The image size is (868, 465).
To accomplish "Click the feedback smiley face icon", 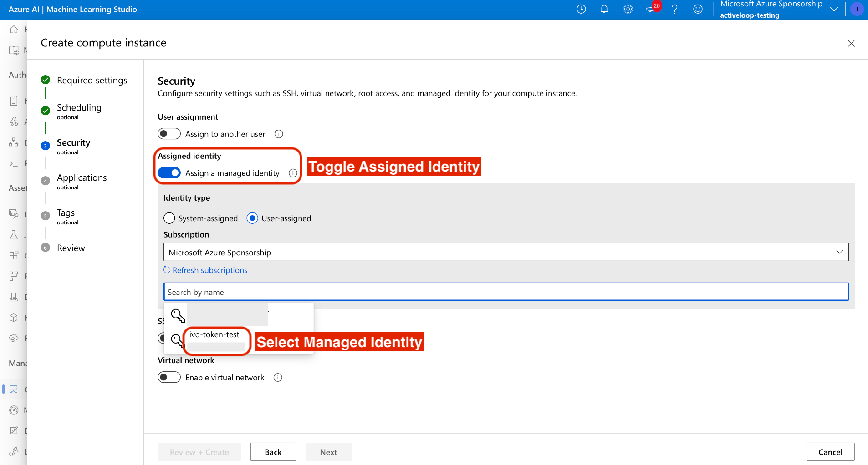I will [698, 9].
